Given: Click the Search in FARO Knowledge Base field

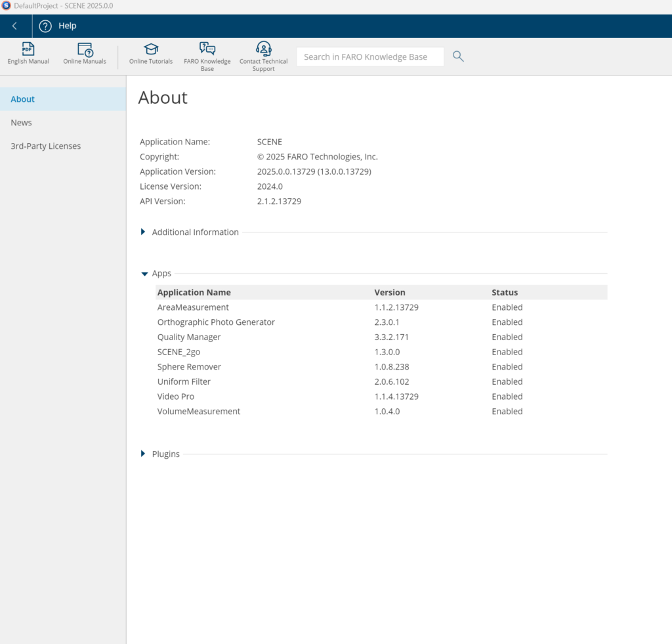Looking at the screenshot, I should point(369,57).
